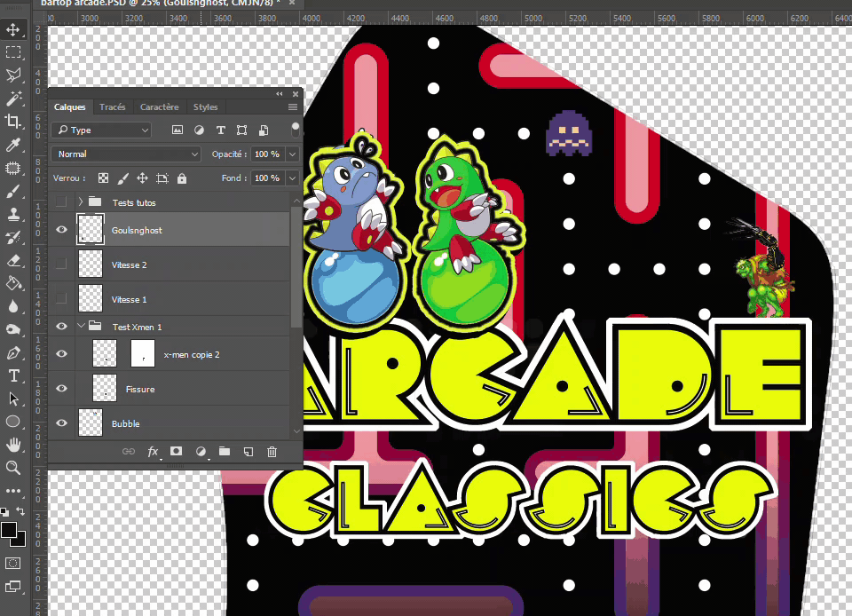Filter layers by smart objects

(x=264, y=130)
